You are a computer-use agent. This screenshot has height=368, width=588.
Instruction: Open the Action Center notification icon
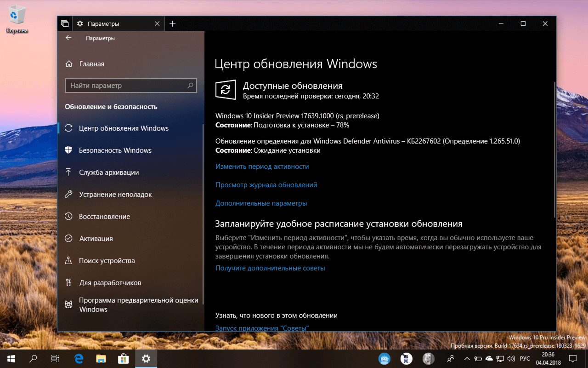[x=573, y=358]
